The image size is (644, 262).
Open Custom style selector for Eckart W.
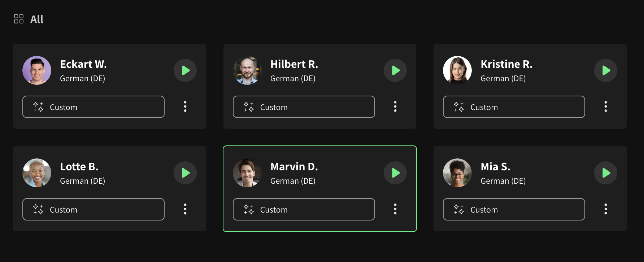[x=93, y=107]
